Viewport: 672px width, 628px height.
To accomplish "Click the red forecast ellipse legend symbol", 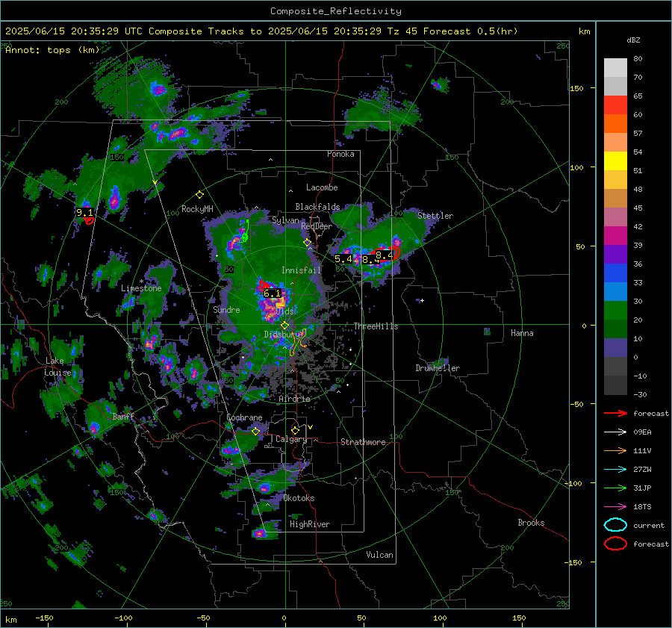I will coord(615,544).
